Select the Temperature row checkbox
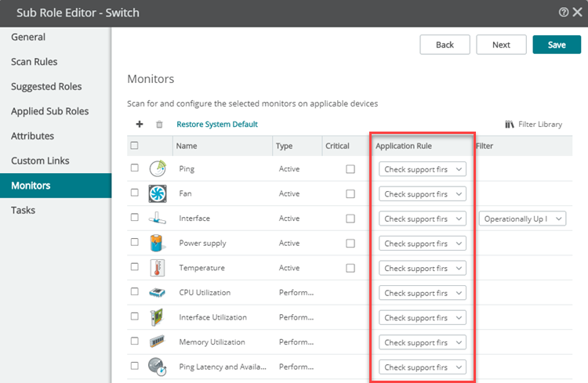Image resolution: width=588 pixels, height=383 pixels. tap(135, 267)
